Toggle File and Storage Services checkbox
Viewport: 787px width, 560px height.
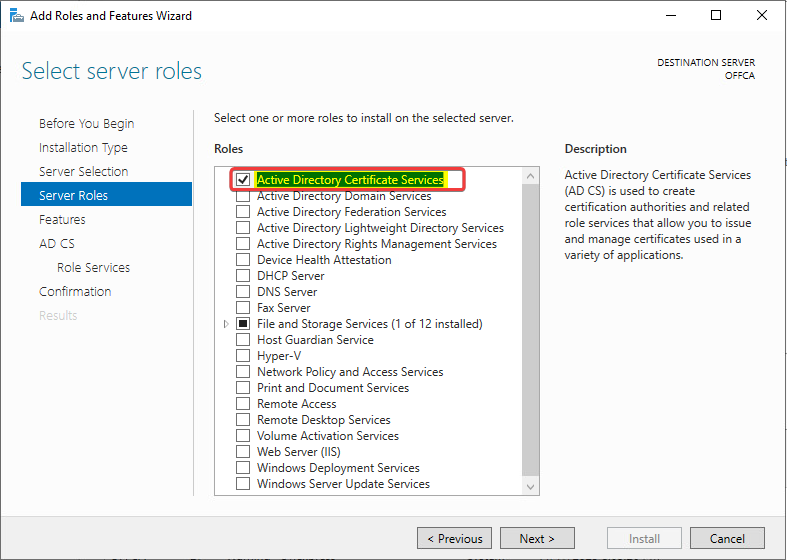(243, 324)
